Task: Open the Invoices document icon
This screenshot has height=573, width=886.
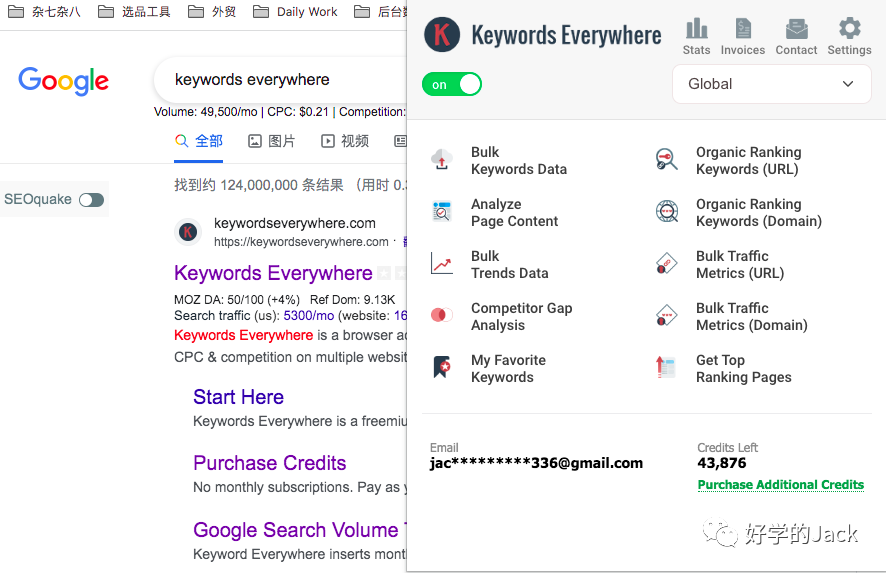Action: (742, 28)
